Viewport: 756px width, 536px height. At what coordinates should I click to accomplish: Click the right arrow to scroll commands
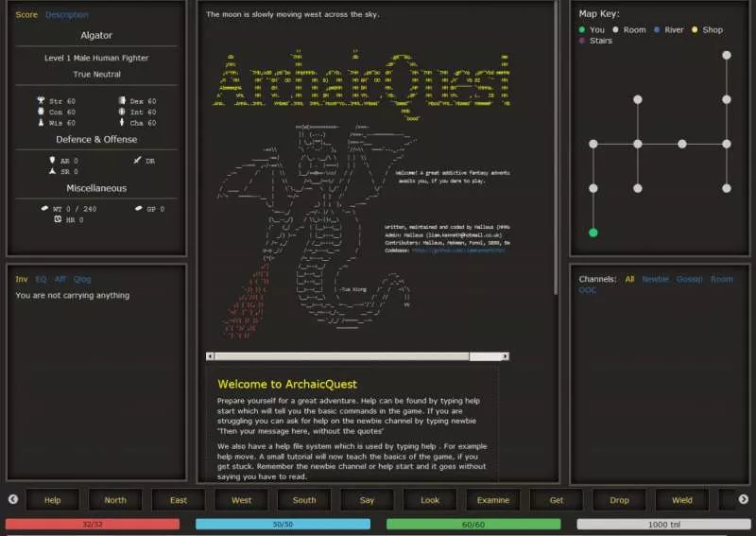pyautogui.click(x=744, y=499)
